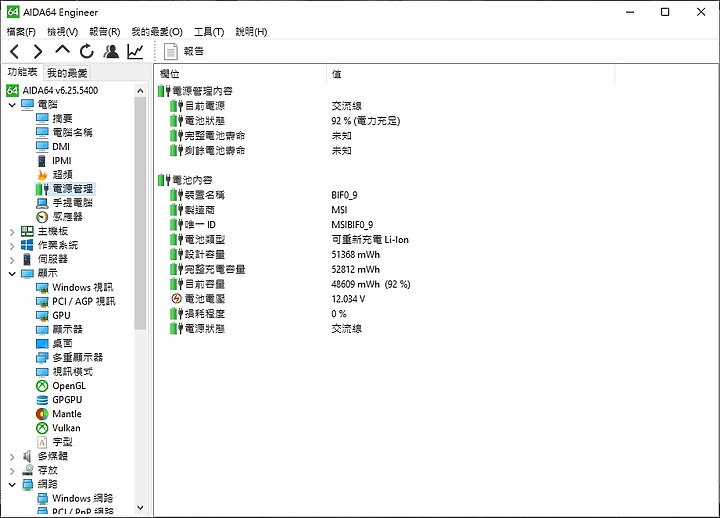This screenshot has width=720, height=518.
Task: Open the 報告(R) report menu
Action: point(105,32)
